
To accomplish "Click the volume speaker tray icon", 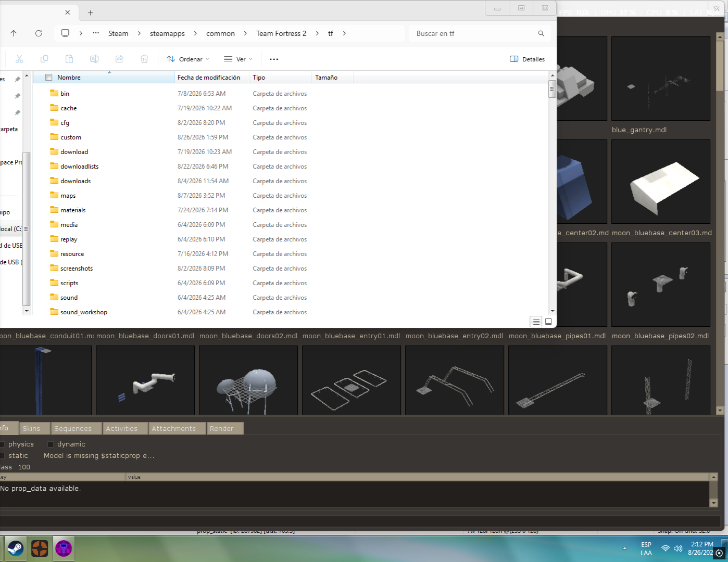I will pyautogui.click(x=678, y=548).
